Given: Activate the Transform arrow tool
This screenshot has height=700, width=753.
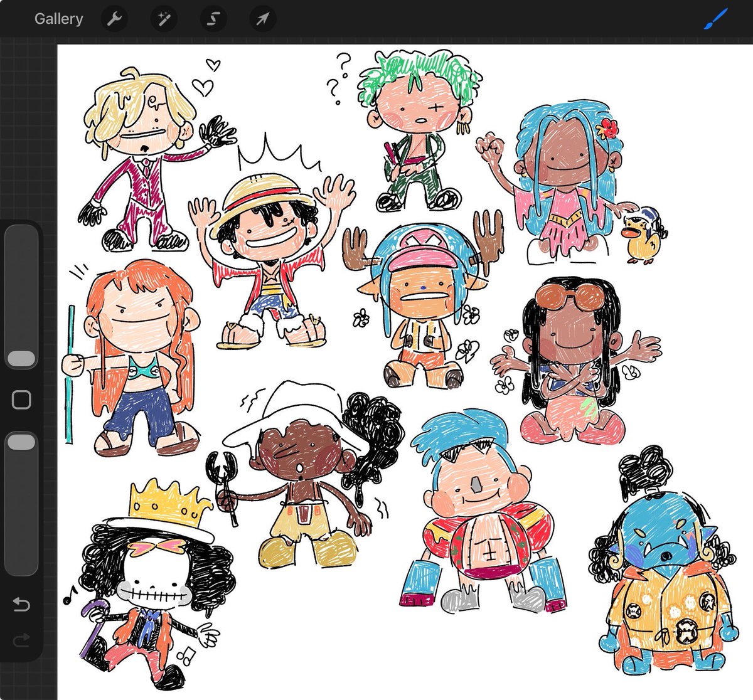Looking at the screenshot, I should tap(262, 19).
